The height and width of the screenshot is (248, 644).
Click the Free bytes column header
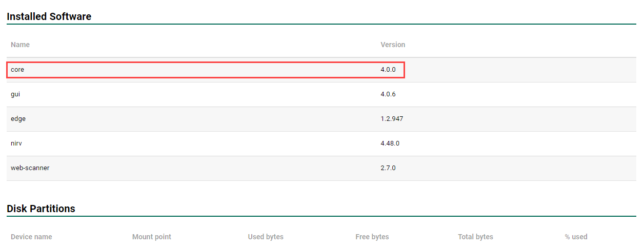[372, 237]
